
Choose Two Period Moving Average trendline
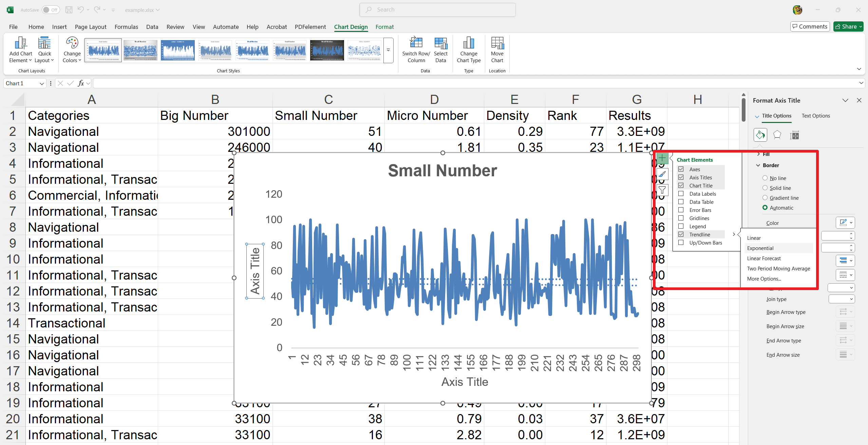coord(778,268)
